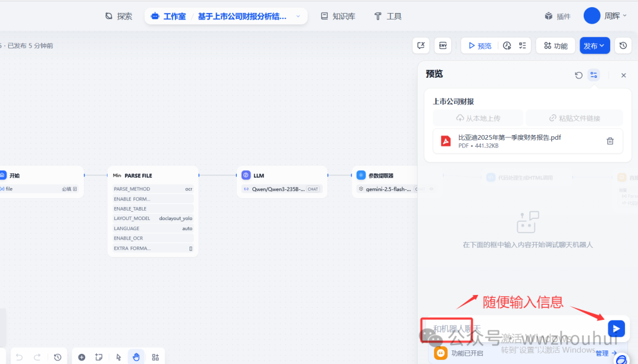Open conversation variables icon in toolbar
The width and height of the screenshot is (638, 364).
pos(421,45)
